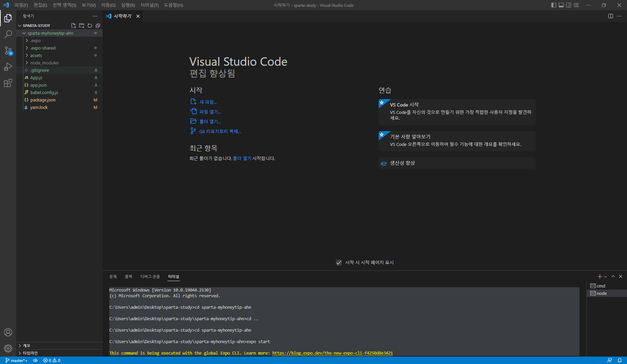Maximize the terminal panel size
Viewport: 627px width, 364px height.
(613, 276)
